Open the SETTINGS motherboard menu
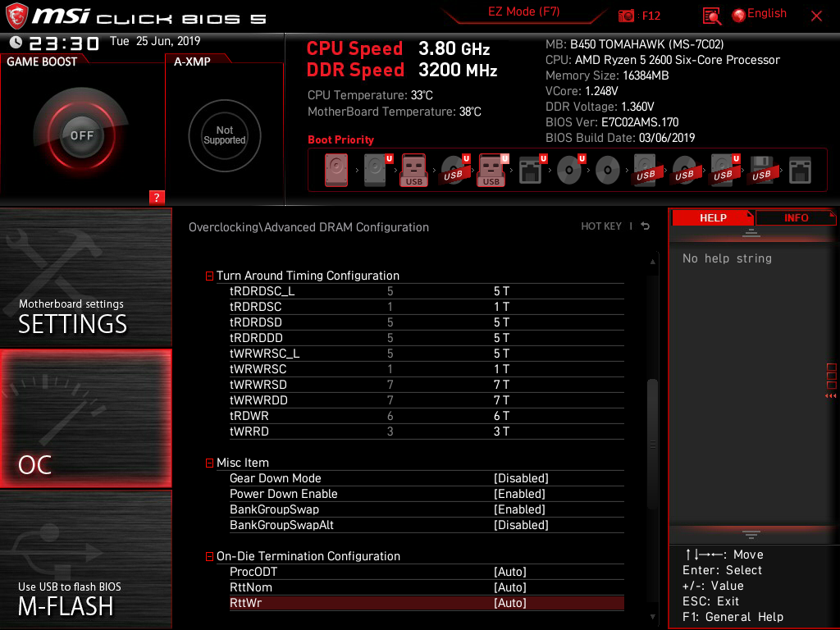This screenshot has width=840, height=630. 85,277
